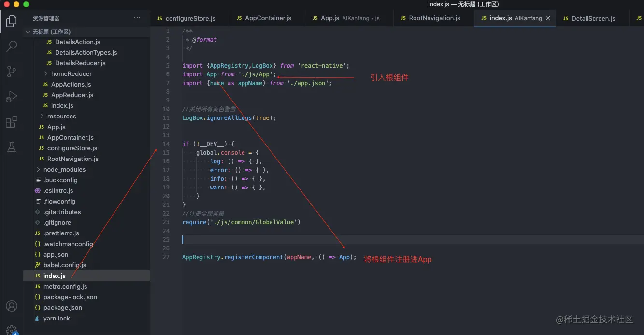Open index.js under the reducer folder

click(87, 105)
